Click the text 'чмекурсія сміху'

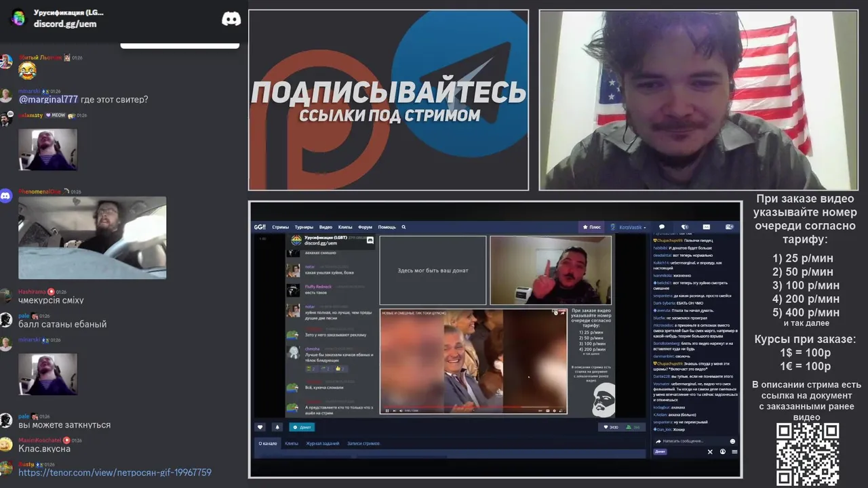(x=51, y=300)
